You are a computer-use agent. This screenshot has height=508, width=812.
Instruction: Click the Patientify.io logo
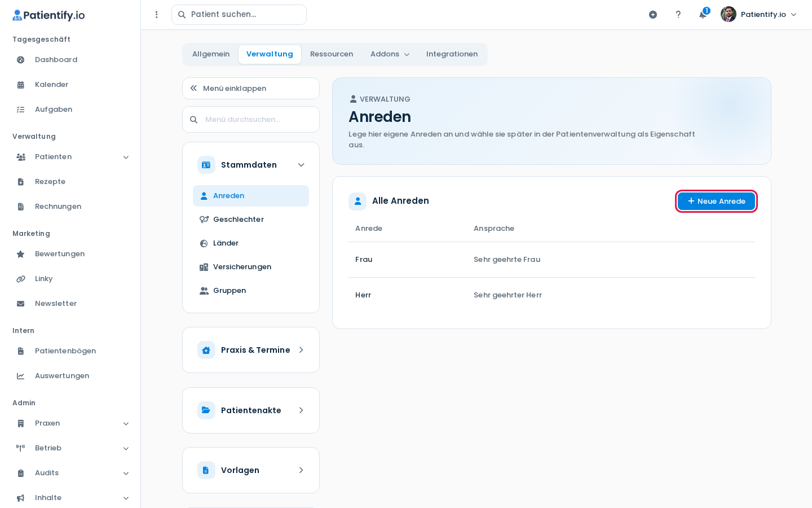click(x=48, y=15)
